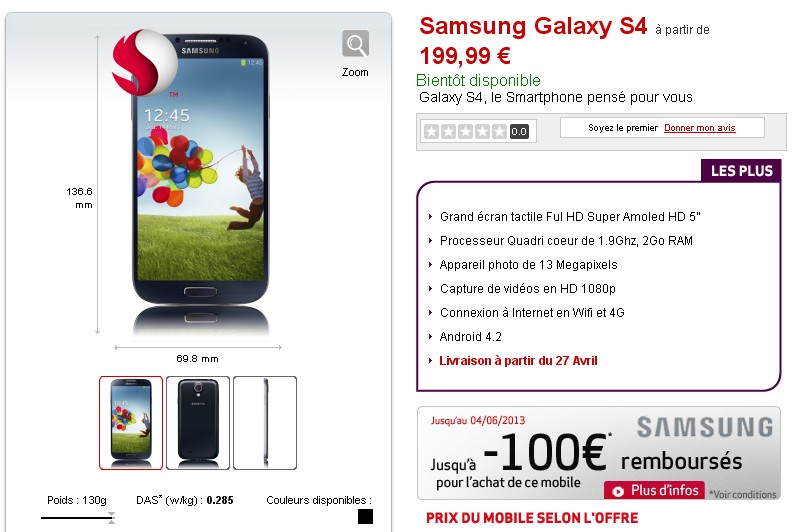Click the Plus d'infos button
Viewport: 793px width, 532px height.
(654, 490)
